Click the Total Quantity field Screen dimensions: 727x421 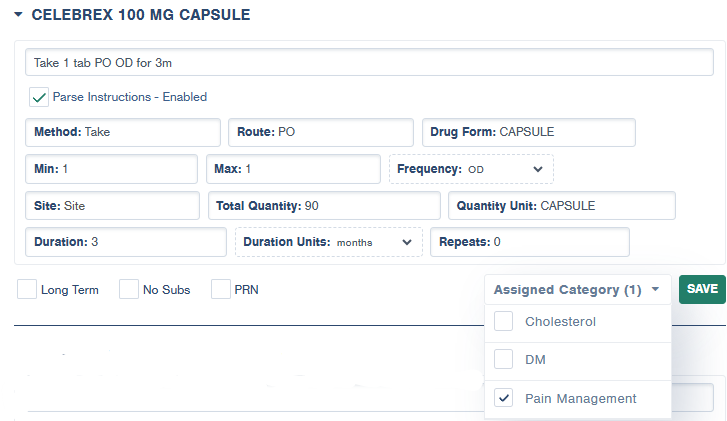coord(324,205)
